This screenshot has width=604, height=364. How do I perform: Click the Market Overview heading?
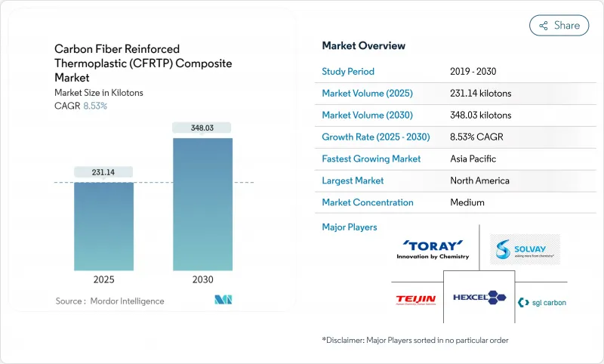tap(364, 46)
